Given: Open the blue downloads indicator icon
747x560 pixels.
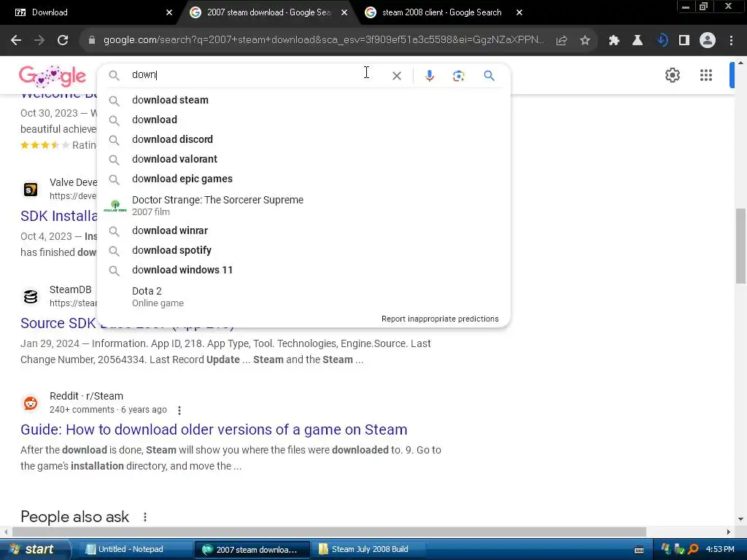Looking at the screenshot, I should (662, 41).
